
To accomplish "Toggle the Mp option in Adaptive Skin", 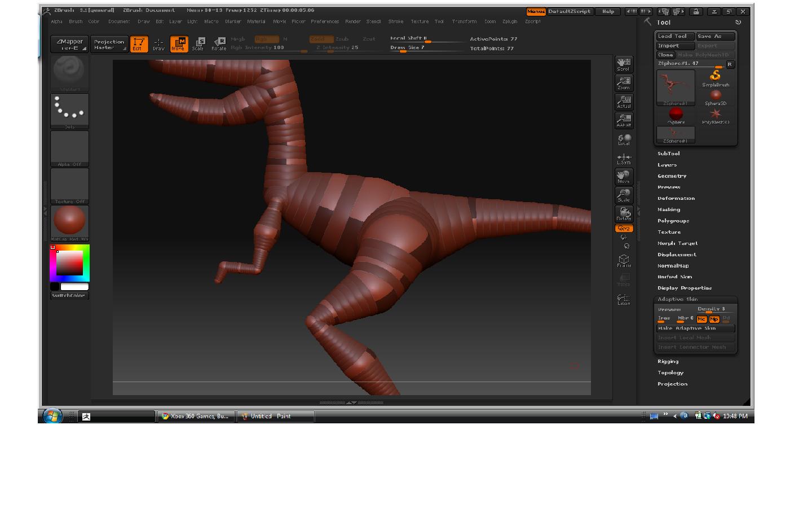I will (x=714, y=319).
